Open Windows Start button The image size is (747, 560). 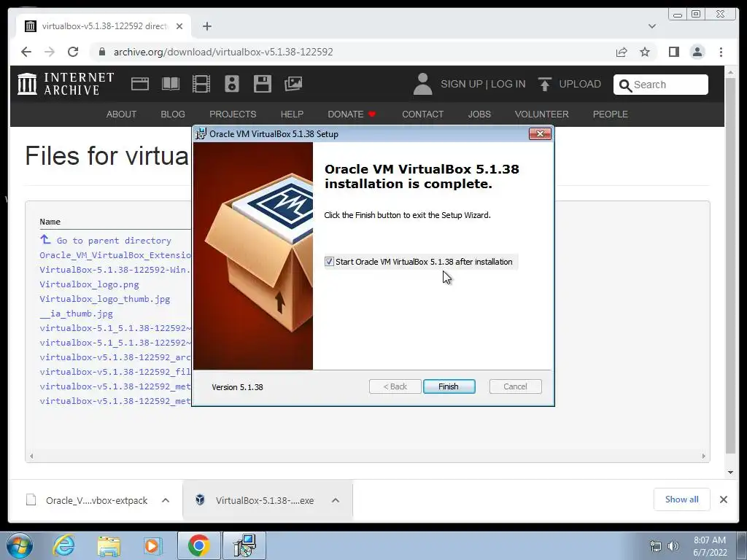point(20,545)
